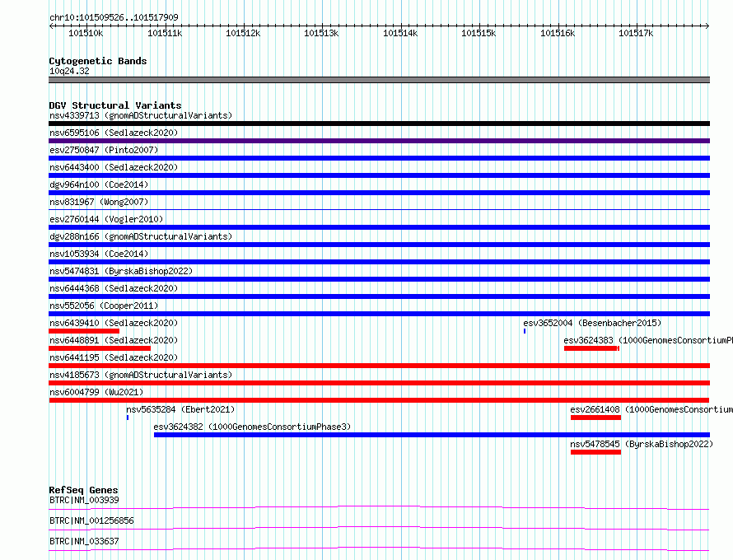This screenshot has width=733, height=560.
Task: Click the Cytogenetic Bands track title
Action: point(98,61)
